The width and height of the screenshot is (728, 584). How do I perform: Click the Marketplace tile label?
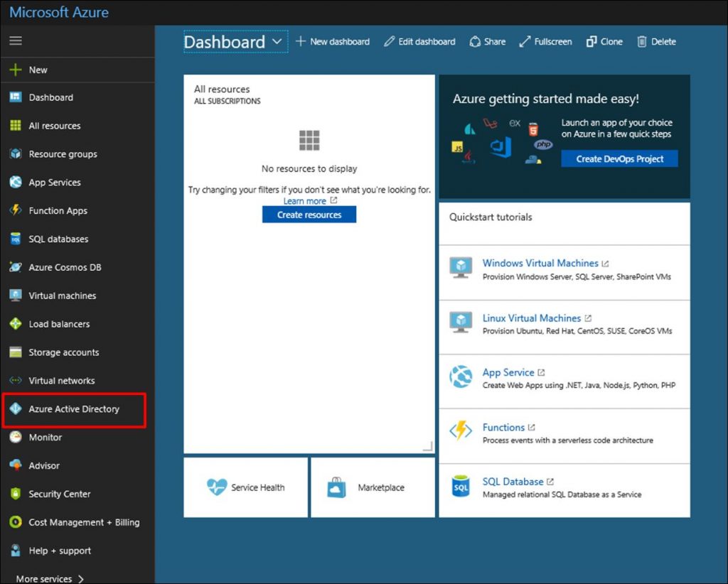[381, 487]
